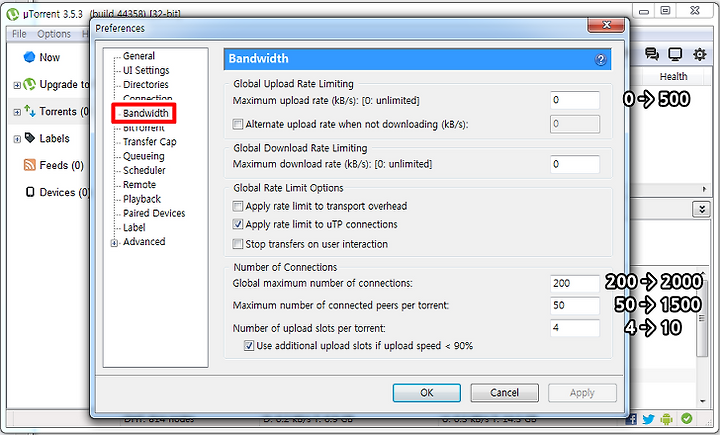
Task: Enable alternate upload rate when not downloading
Action: [237, 124]
